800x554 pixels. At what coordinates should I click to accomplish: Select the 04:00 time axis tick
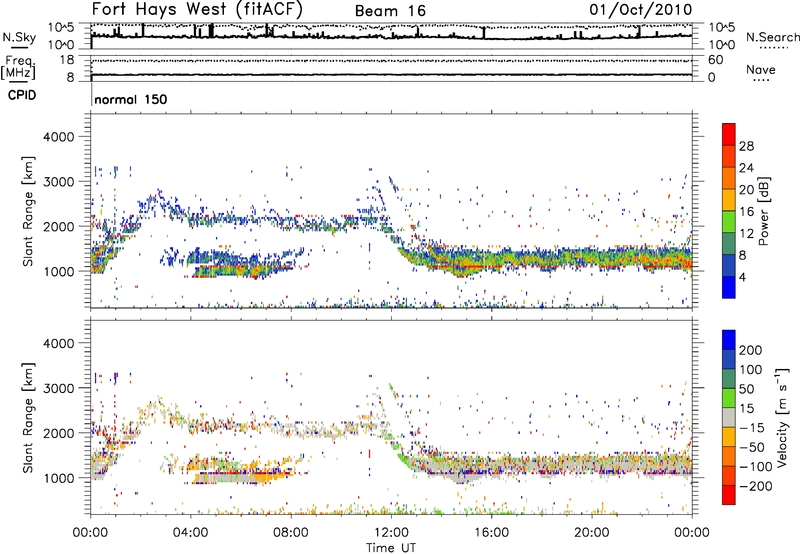pos(190,533)
